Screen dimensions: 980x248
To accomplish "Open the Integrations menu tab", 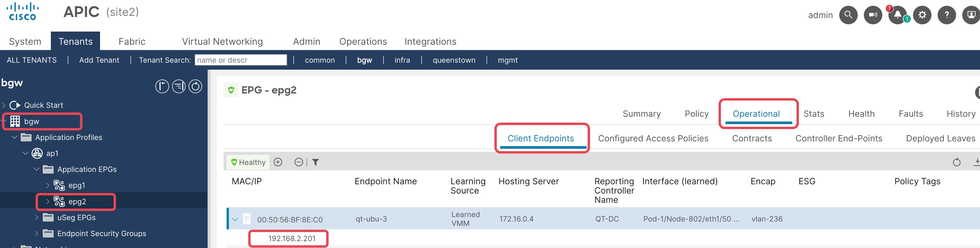I will point(430,41).
